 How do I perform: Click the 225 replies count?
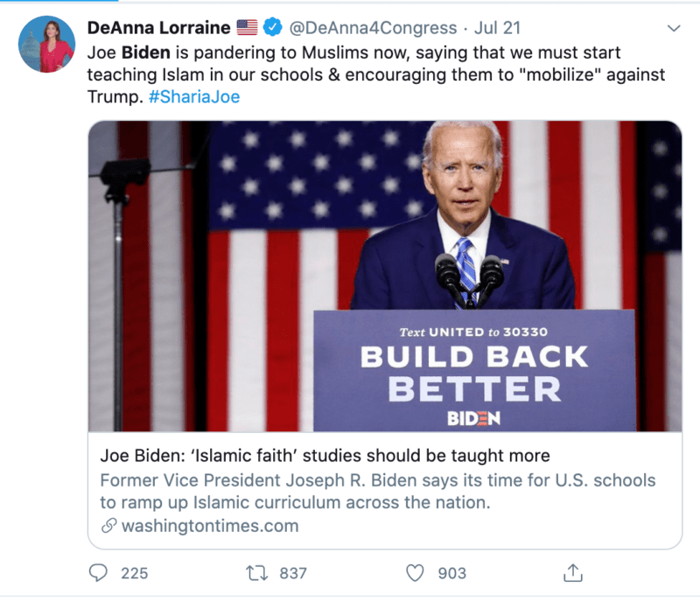click(134, 573)
